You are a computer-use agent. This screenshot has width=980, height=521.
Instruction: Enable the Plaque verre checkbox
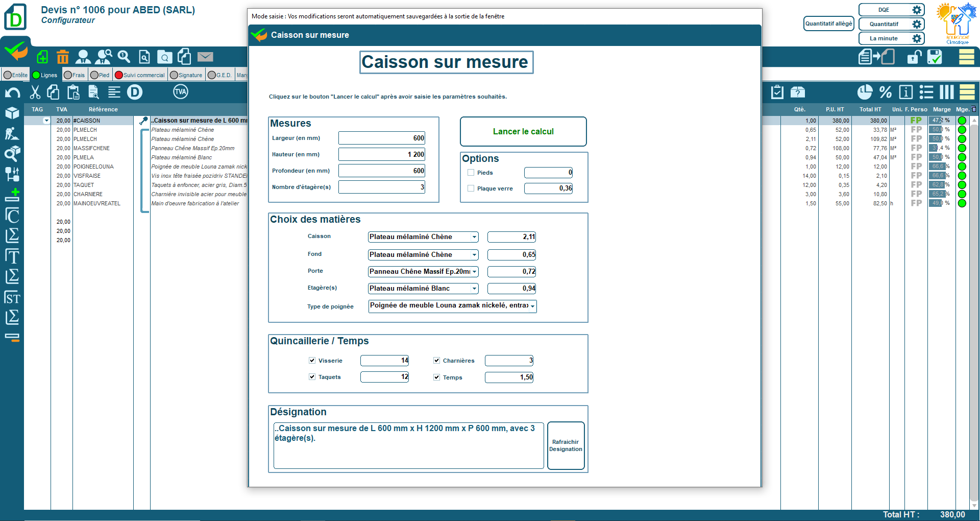tap(471, 188)
